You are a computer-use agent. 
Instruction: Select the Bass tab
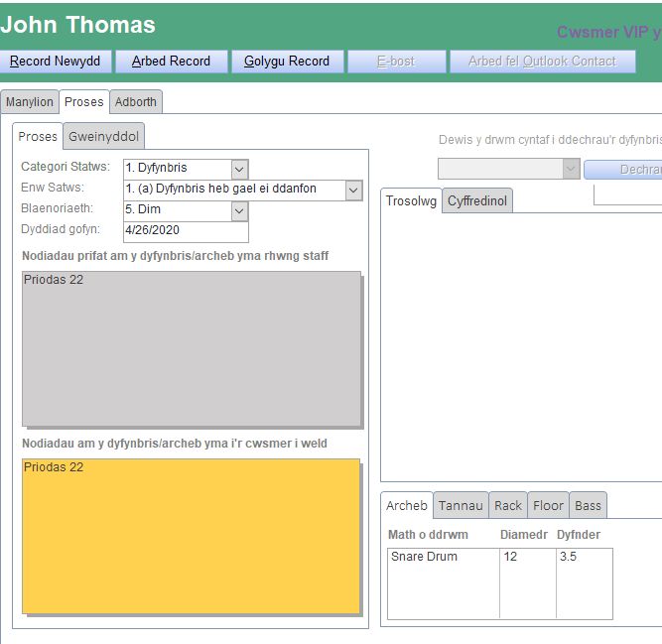[588, 506]
